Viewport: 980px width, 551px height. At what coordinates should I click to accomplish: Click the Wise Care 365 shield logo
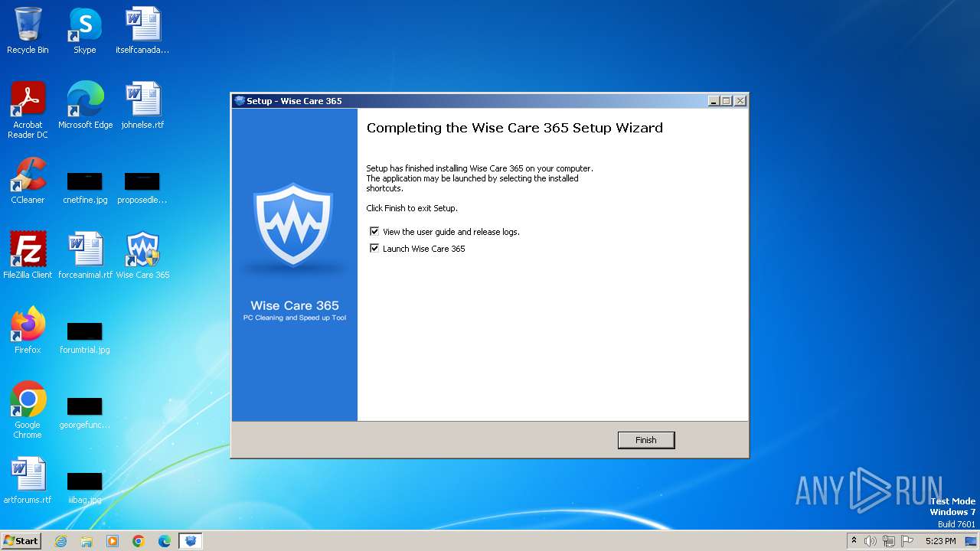point(294,225)
